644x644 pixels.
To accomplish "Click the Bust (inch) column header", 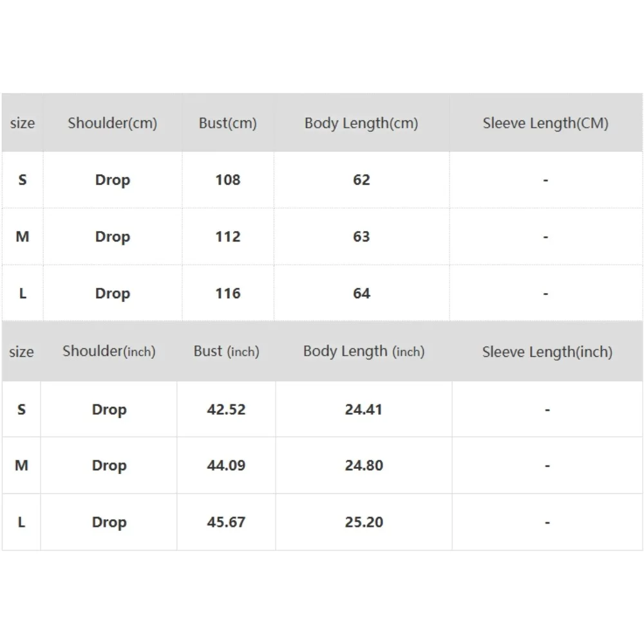I will click(226, 352).
